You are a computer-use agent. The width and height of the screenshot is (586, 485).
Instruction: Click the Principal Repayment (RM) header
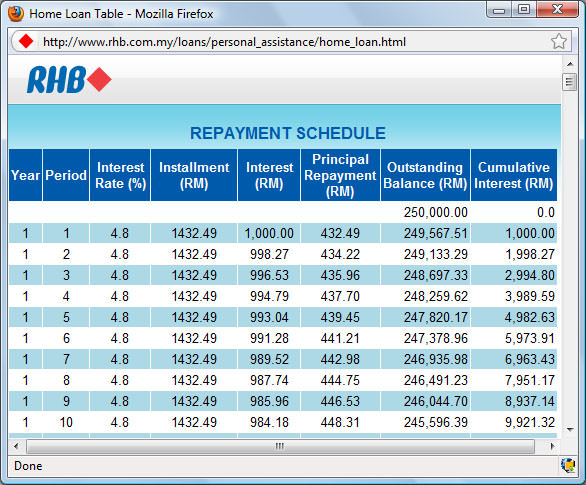tap(340, 175)
